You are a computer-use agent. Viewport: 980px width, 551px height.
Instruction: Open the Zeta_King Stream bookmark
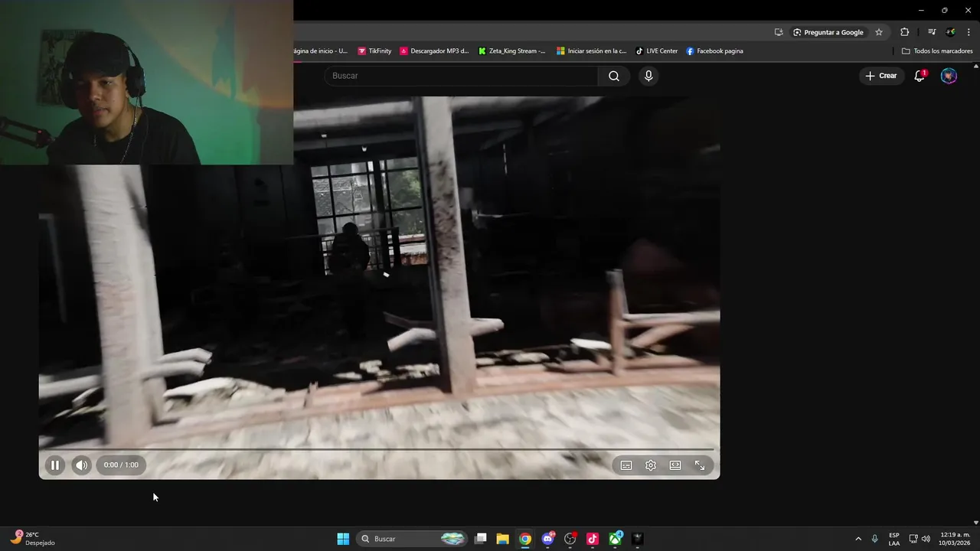pyautogui.click(x=512, y=51)
